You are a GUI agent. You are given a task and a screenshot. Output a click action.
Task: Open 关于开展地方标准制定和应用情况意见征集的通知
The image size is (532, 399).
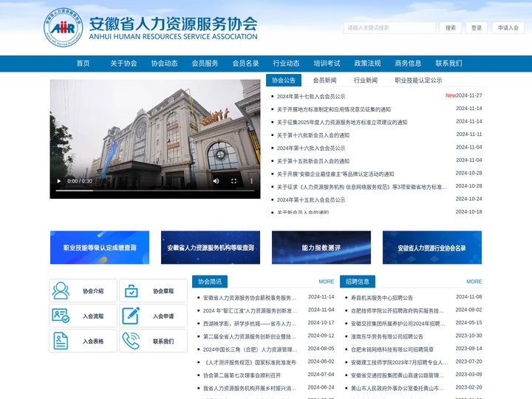pyautogui.click(x=334, y=109)
